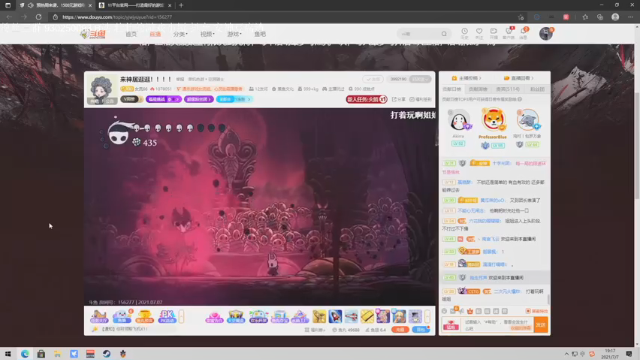Click the first rollercoaster activity icon
Image resolution: width=640 pixels, height=360 pixels.
[99, 316]
